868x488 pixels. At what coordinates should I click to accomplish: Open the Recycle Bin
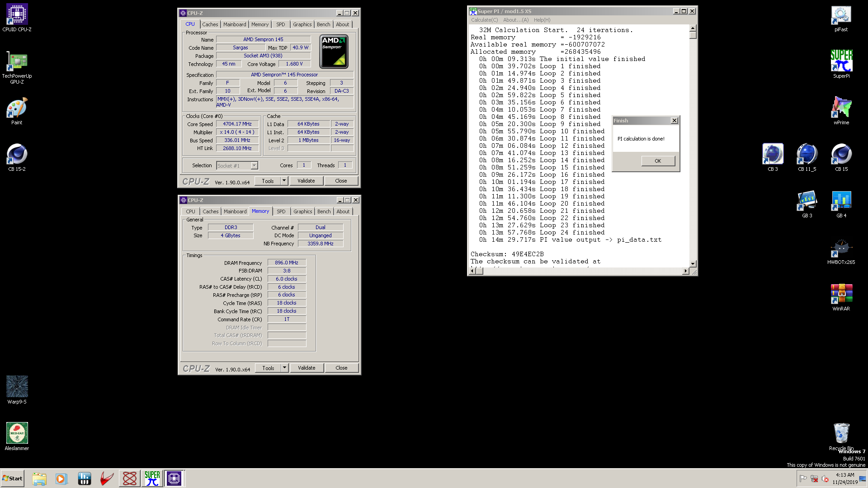click(x=841, y=436)
